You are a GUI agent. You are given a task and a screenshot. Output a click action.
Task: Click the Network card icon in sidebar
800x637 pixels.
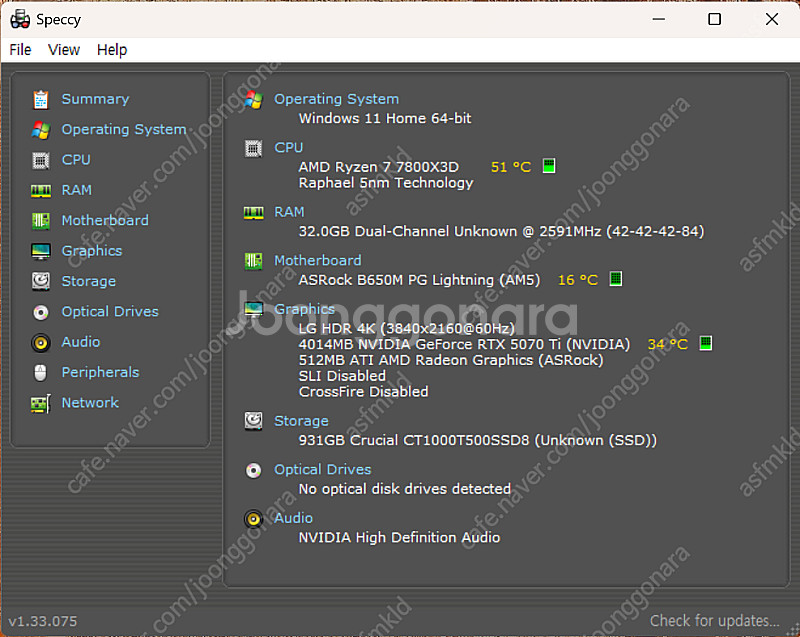(41, 403)
